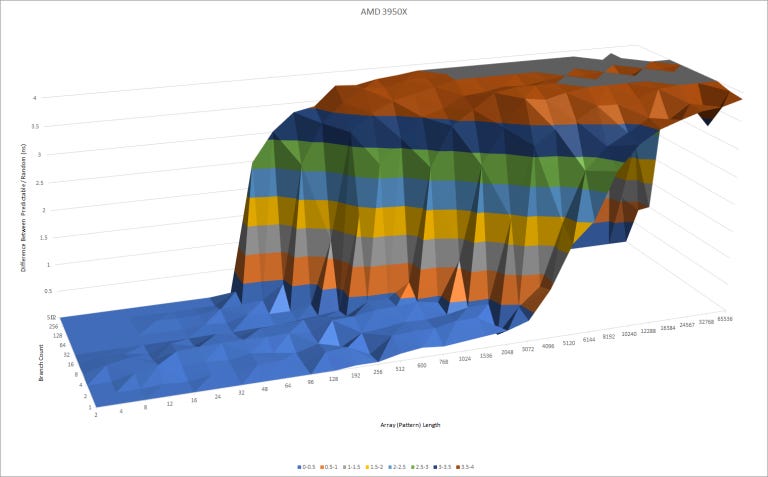Click the 96 array length label

(311, 382)
